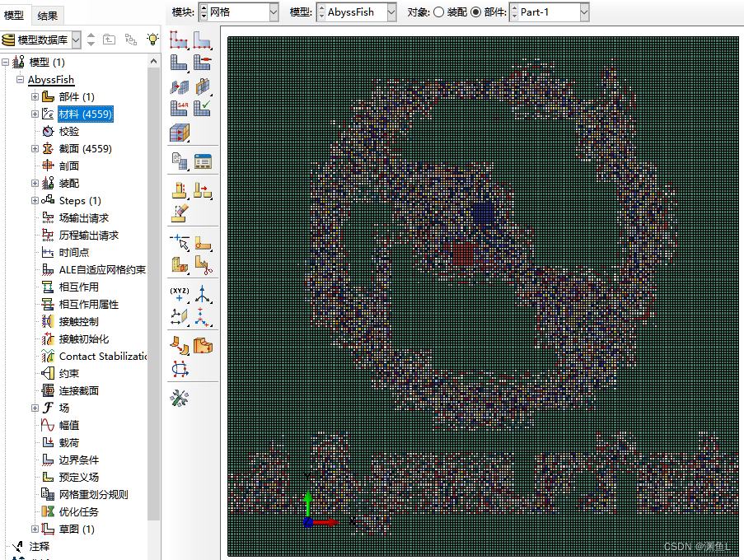The height and width of the screenshot is (560, 744).
Task: Open the orange solid geometry edit tool
Action: (203, 346)
